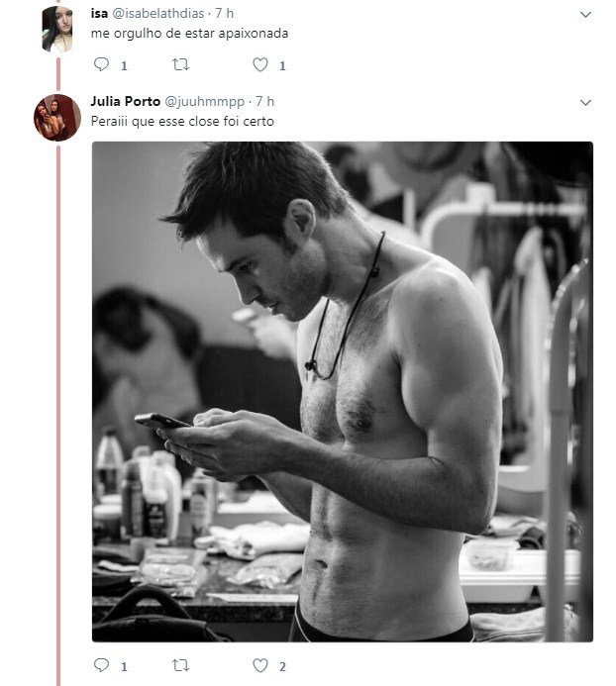Click the reply icon under isa's tweet
The height and width of the screenshot is (686, 616).
click(x=101, y=65)
